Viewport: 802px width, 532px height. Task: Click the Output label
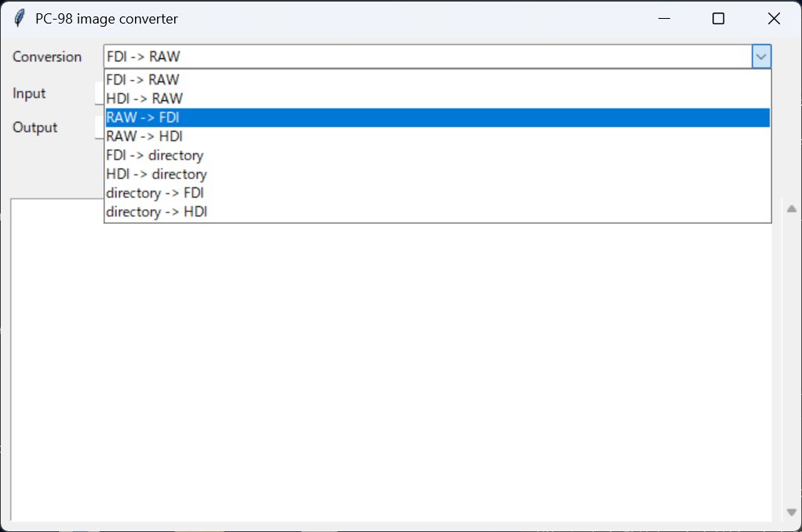click(x=35, y=127)
